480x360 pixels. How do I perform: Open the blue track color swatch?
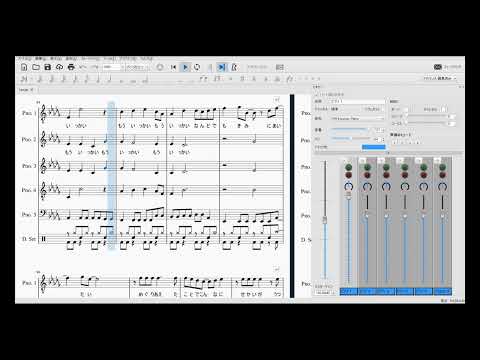point(374,147)
